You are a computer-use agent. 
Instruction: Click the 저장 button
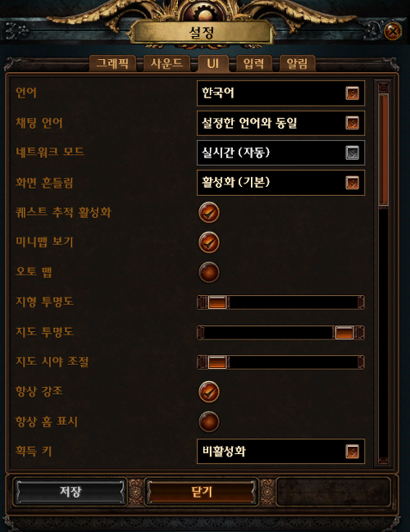71,491
